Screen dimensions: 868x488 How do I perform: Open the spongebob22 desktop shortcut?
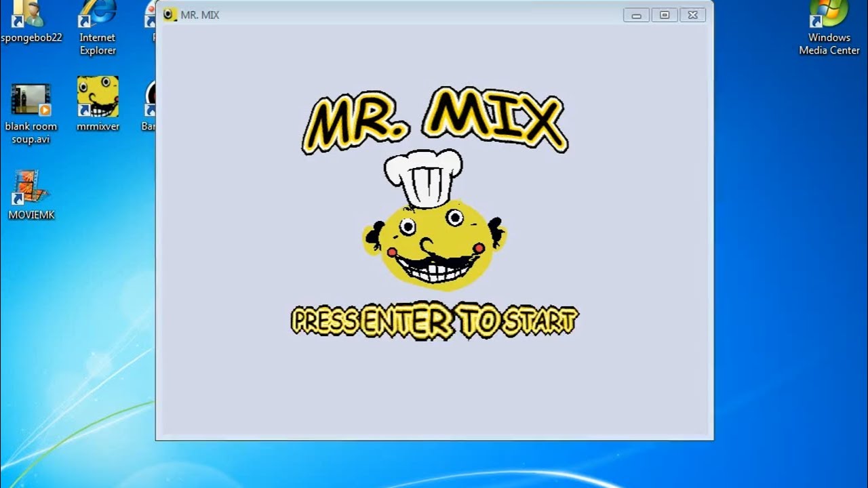click(x=31, y=20)
